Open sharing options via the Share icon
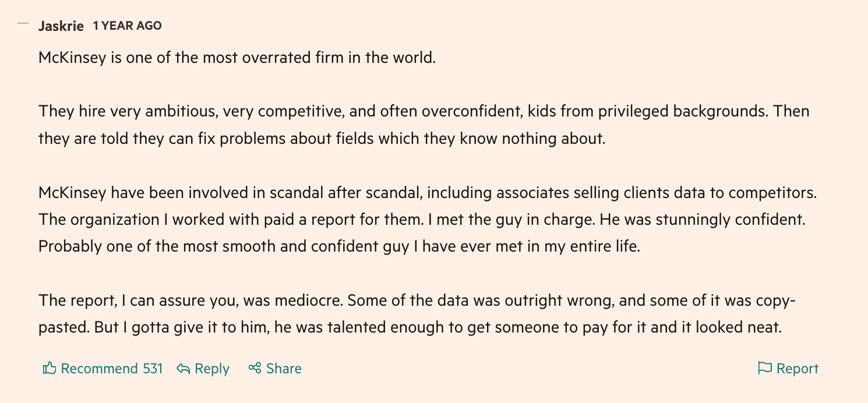The image size is (868, 403). point(255,368)
